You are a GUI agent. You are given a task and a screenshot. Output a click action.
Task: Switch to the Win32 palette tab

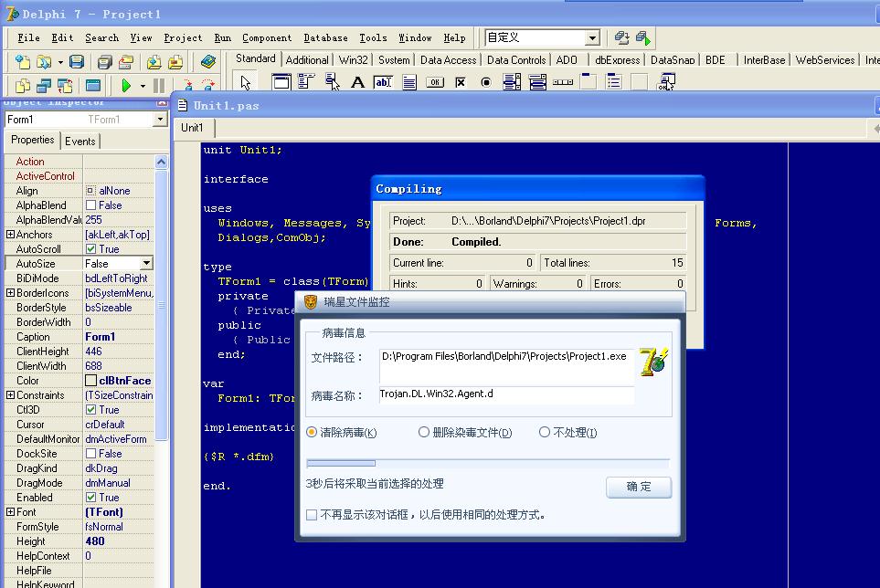click(x=353, y=60)
